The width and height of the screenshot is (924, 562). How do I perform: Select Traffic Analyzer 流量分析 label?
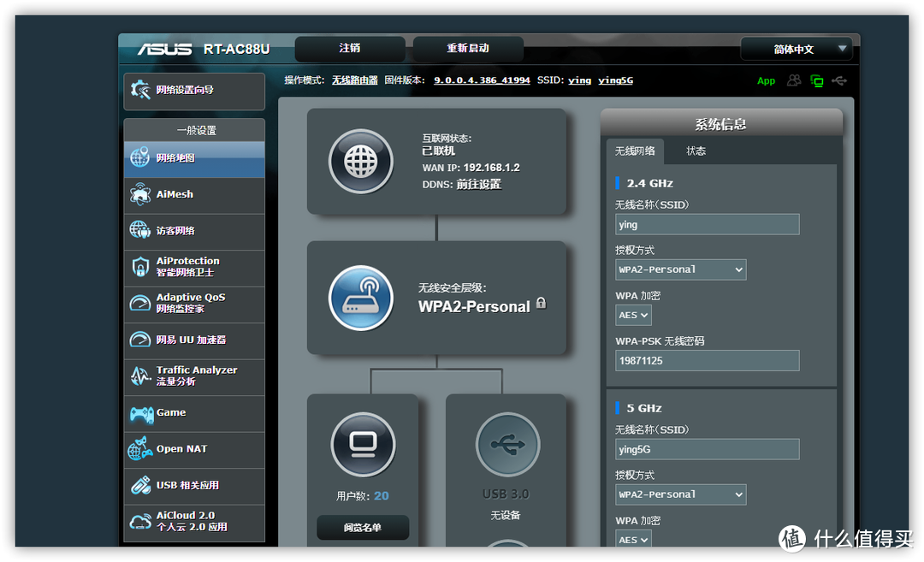point(196,376)
